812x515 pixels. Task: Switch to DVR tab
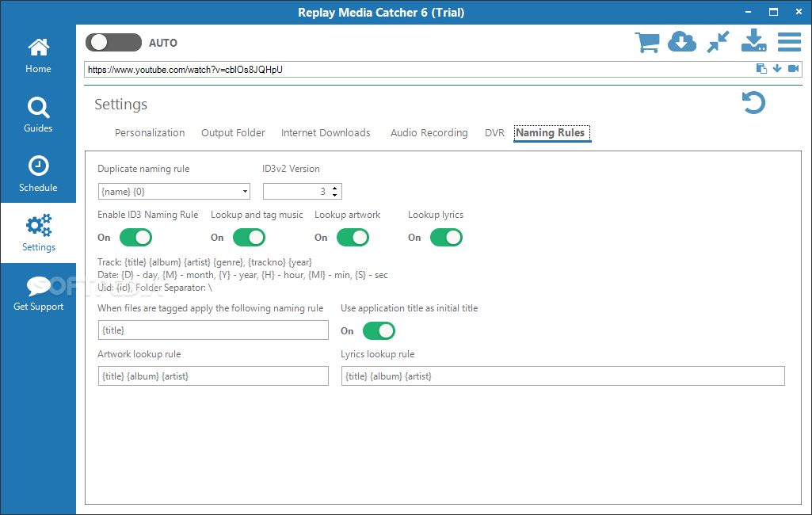pos(494,132)
